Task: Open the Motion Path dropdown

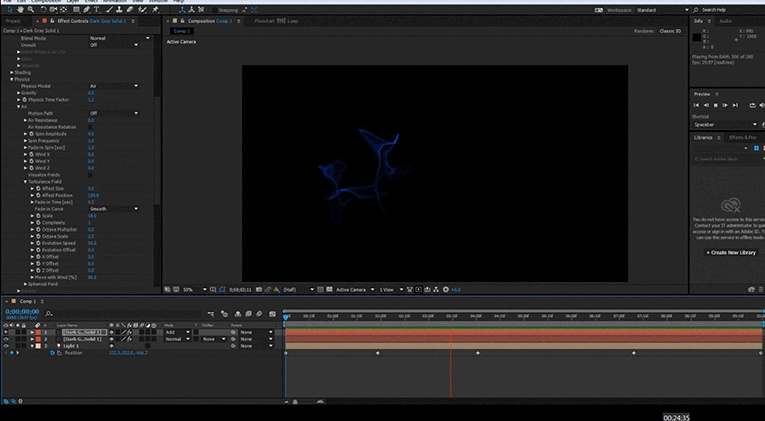Action: (114, 113)
